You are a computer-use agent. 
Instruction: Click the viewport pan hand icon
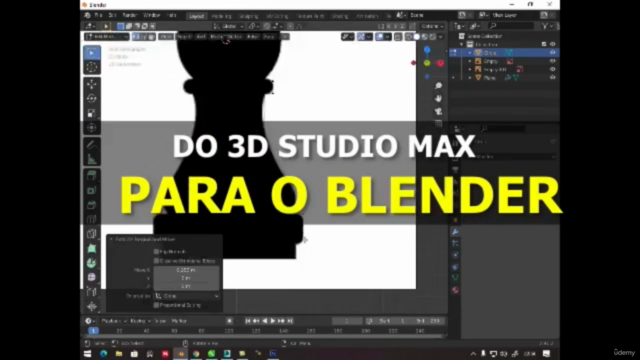tap(438, 98)
